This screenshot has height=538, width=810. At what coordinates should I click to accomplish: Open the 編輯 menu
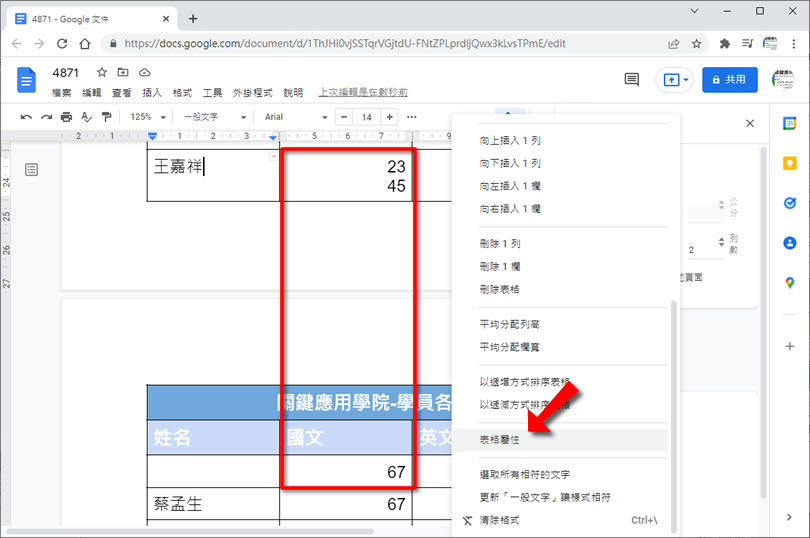coord(91,93)
